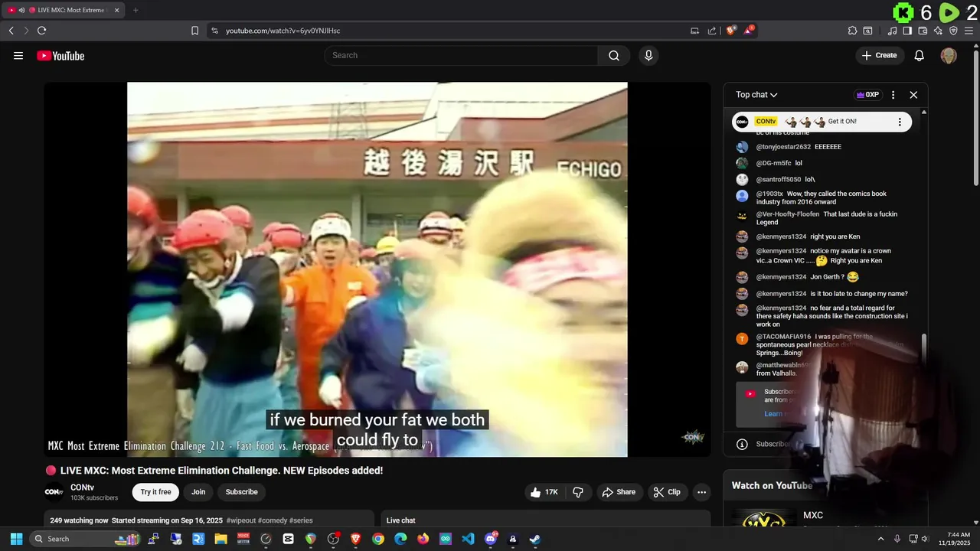Open the 0XP channel points badge
This screenshot has width=980, height=551.
(x=867, y=95)
